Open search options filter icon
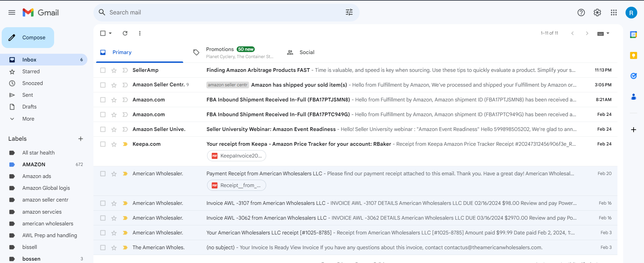The image size is (644, 263). [x=349, y=12]
